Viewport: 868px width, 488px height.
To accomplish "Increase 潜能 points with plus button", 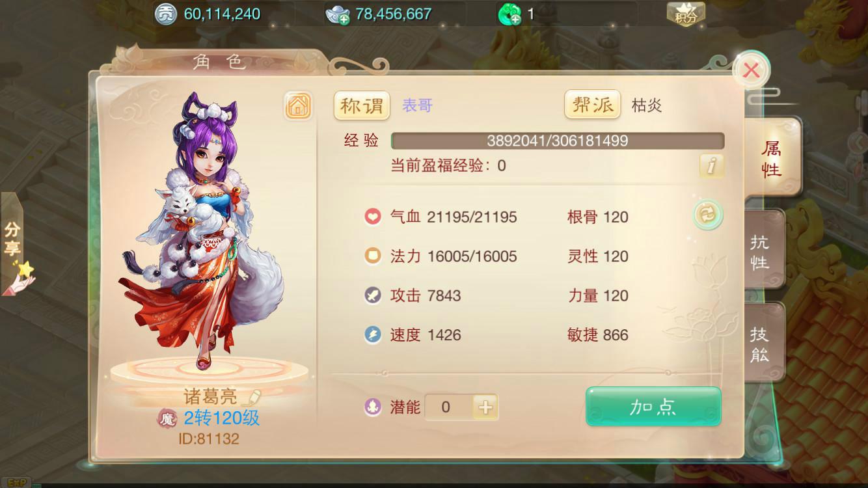I will click(x=485, y=408).
